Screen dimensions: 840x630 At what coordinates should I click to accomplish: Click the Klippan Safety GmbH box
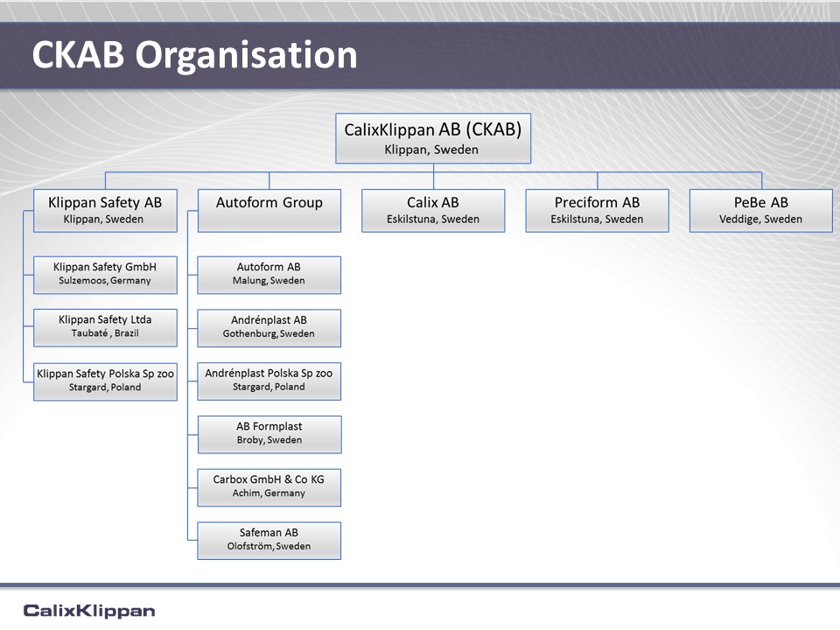coord(105,275)
